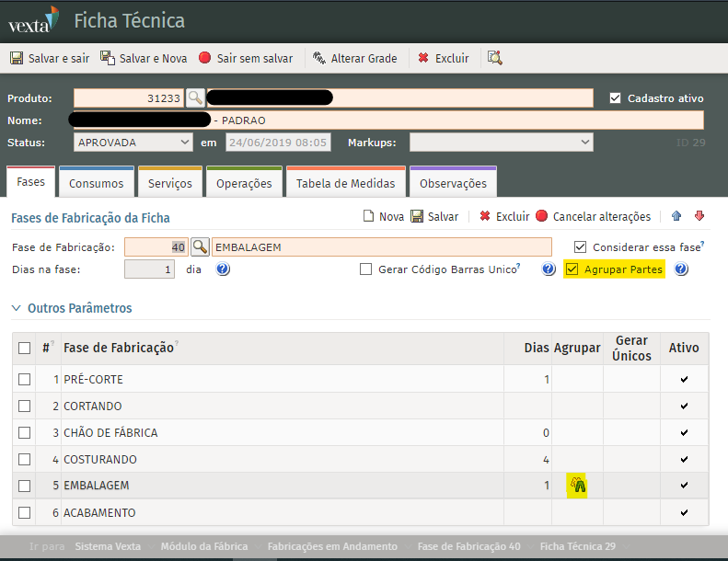Move phase down with red arrow
Image resolution: width=728 pixels, height=561 pixels.
699,217
